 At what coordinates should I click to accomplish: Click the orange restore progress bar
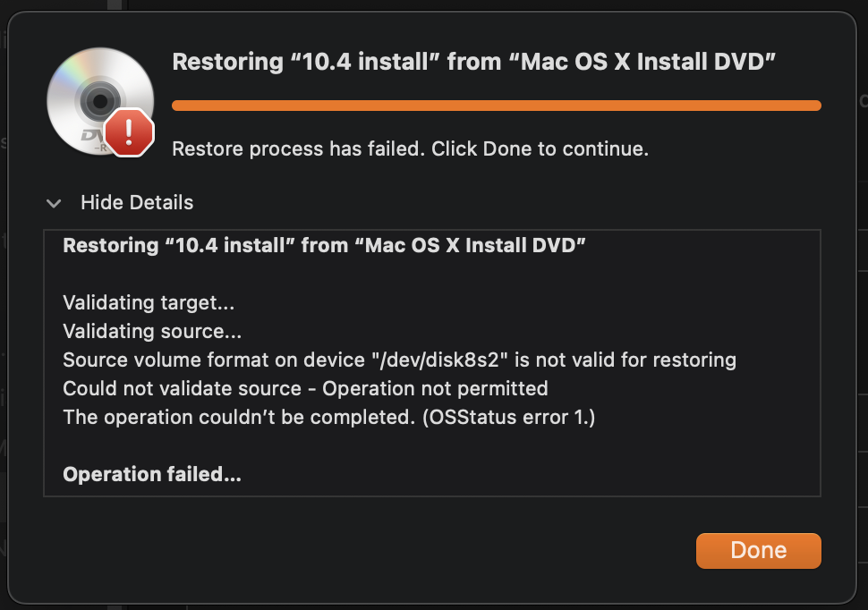(496, 106)
